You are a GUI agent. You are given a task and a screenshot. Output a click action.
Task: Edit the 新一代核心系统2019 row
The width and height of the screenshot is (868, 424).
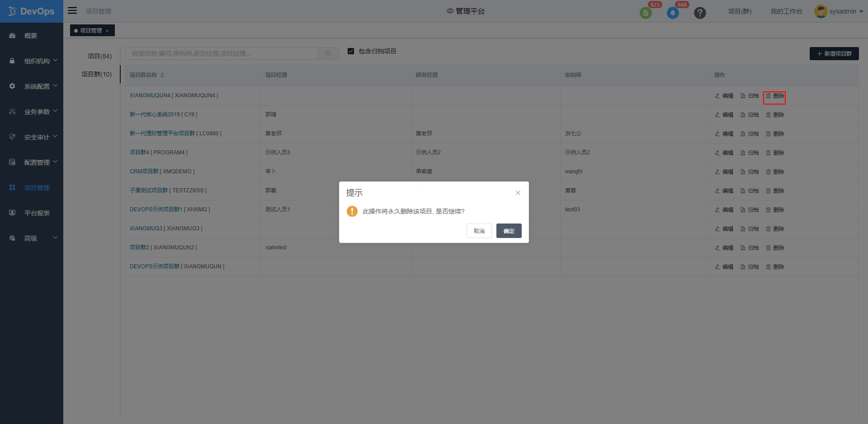click(724, 115)
